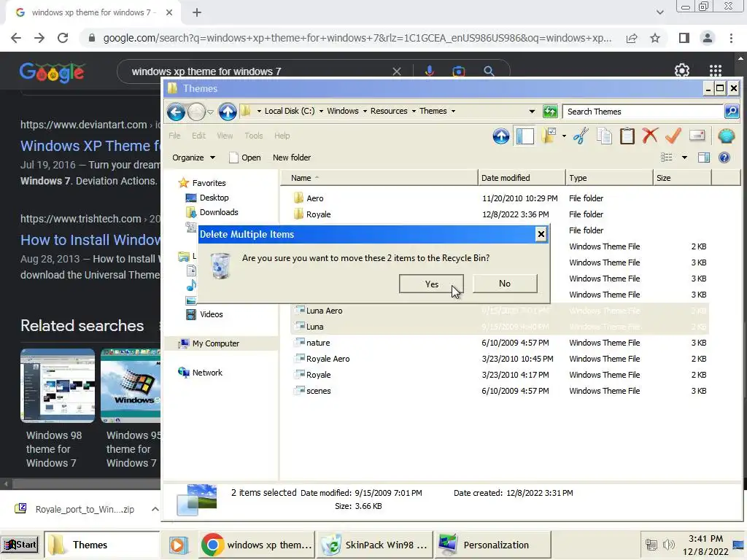Click the Open command button
Viewport: 747px width, 560px height.
pyautogui.click(x=245, y=157)
